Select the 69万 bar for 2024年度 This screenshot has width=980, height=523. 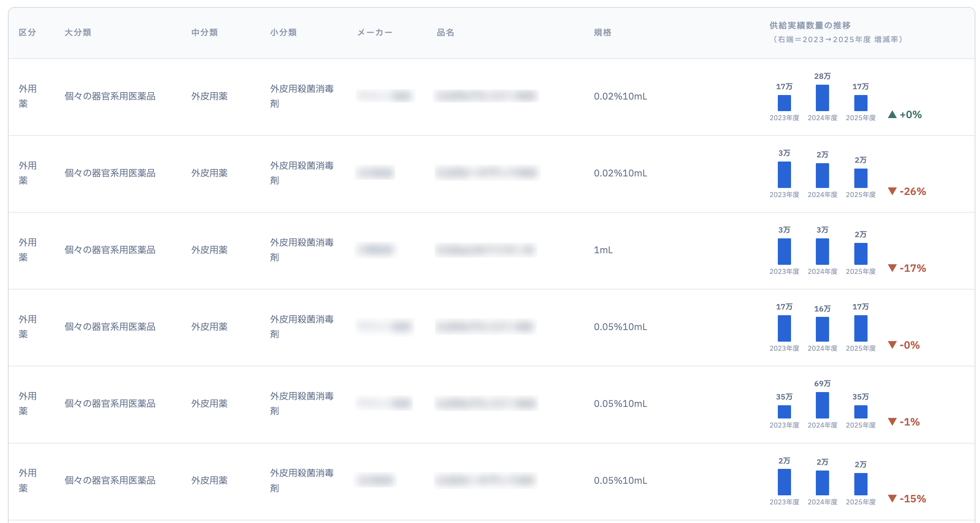822,405
